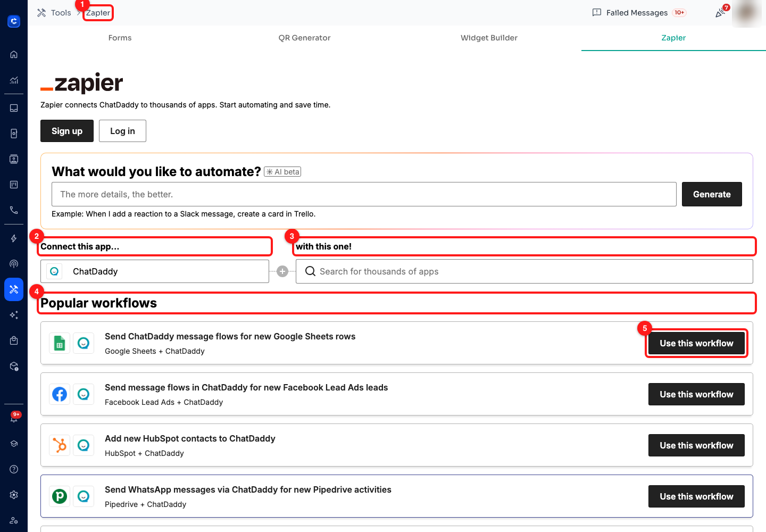
Task: Click 'Send message flows in ChatDaddy for new Facebook Lead Ads leads'
Action: pyautogui.click(x=246, y=387)
